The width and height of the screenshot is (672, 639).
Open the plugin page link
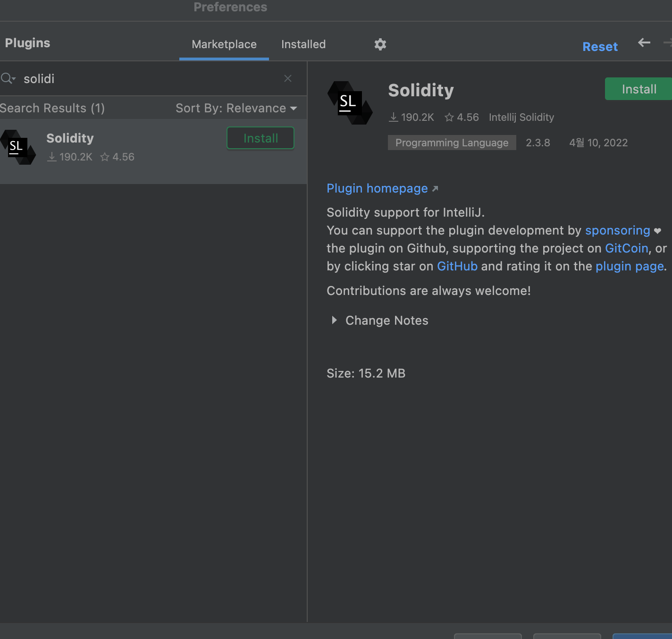coord(630,266)
